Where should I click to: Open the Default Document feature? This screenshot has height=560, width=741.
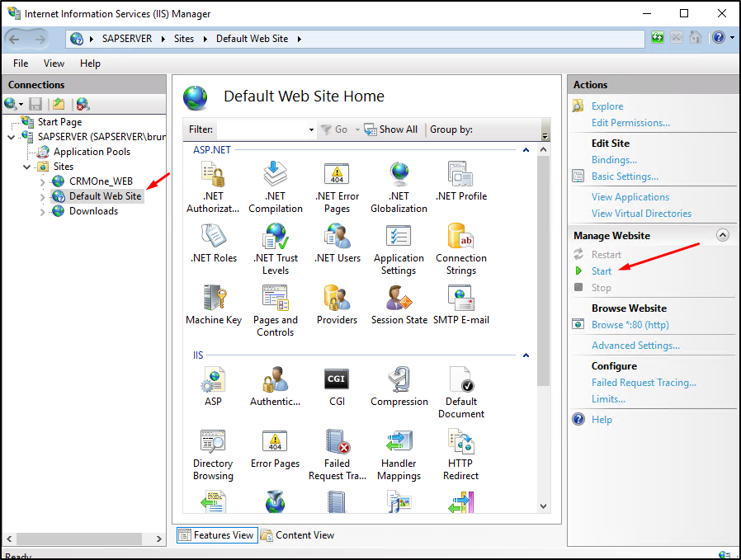coord(460,380)
